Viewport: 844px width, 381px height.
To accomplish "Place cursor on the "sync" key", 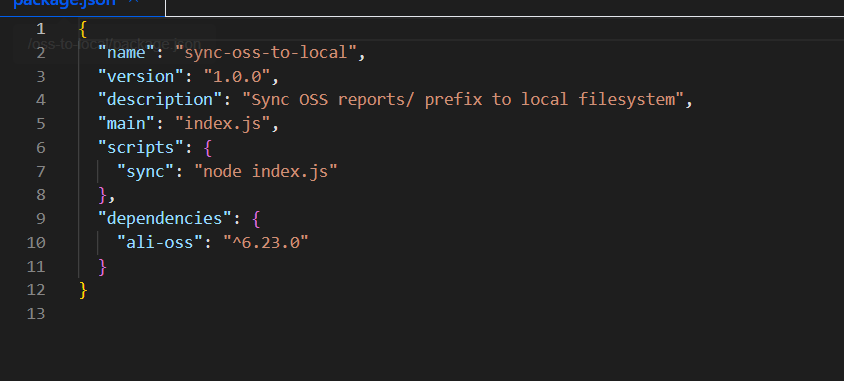I will 146,171.
